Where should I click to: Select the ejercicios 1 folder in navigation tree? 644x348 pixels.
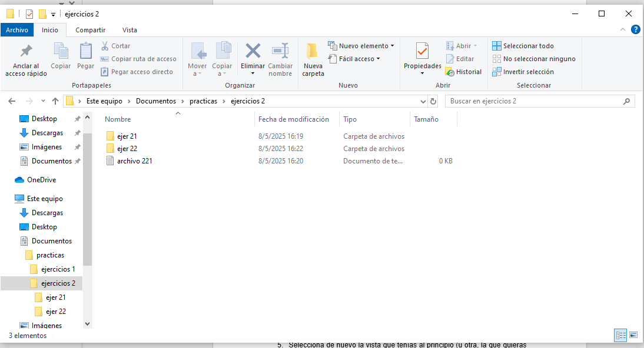(58, 269)
